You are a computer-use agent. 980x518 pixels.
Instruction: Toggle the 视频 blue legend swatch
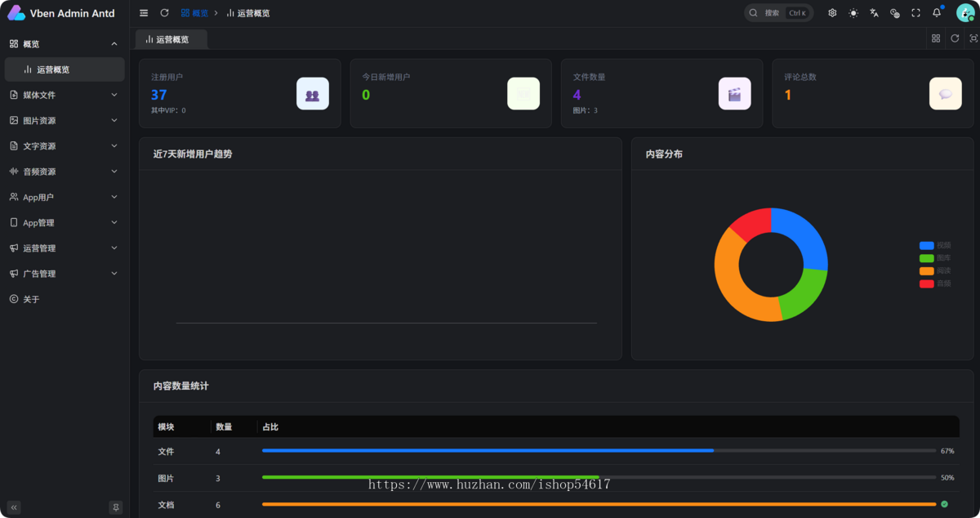click(x=927, y=245)
